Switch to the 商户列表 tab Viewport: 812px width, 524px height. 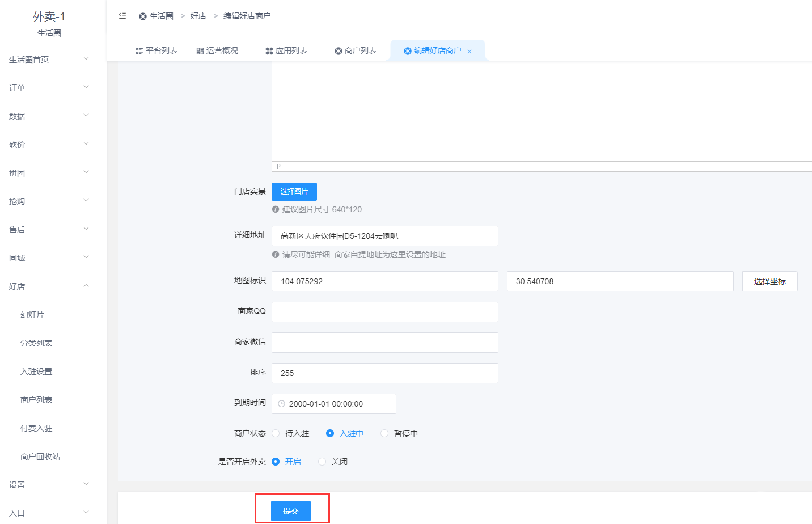[x=356, y=50]
